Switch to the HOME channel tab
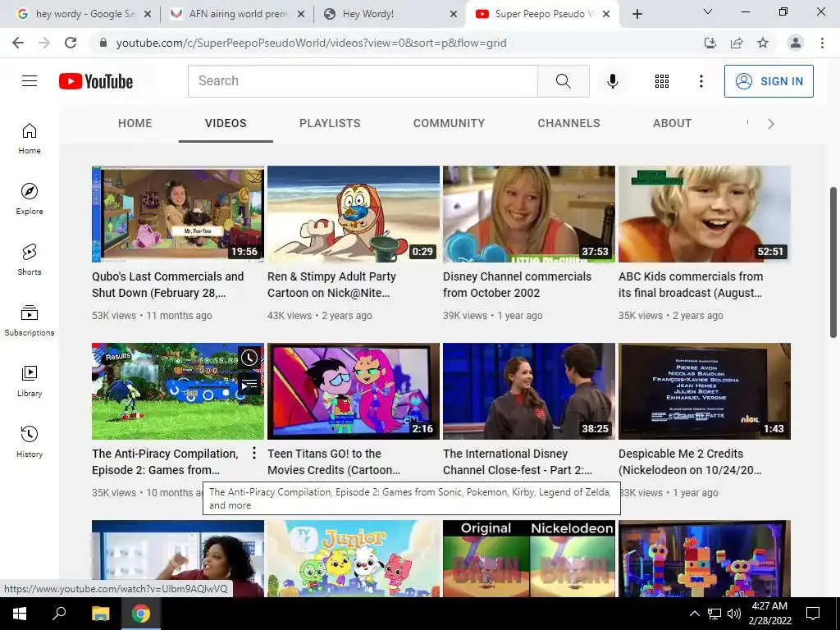 (x=135, y=123)
